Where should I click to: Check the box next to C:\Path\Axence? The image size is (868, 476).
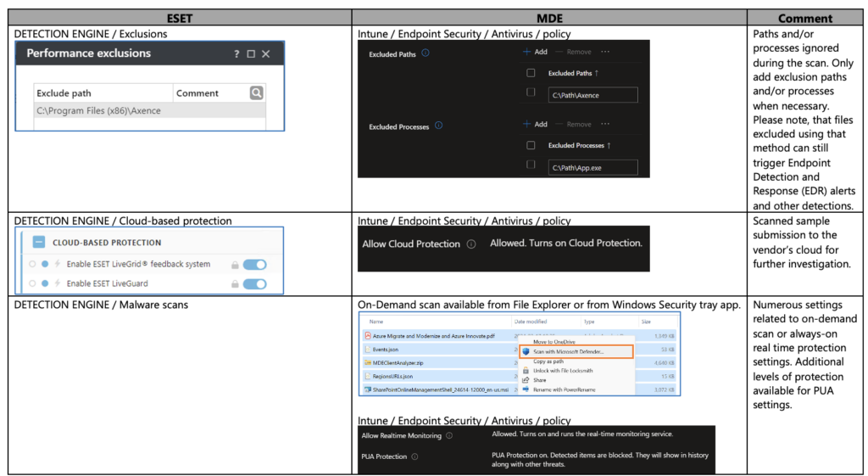[531, 92]
